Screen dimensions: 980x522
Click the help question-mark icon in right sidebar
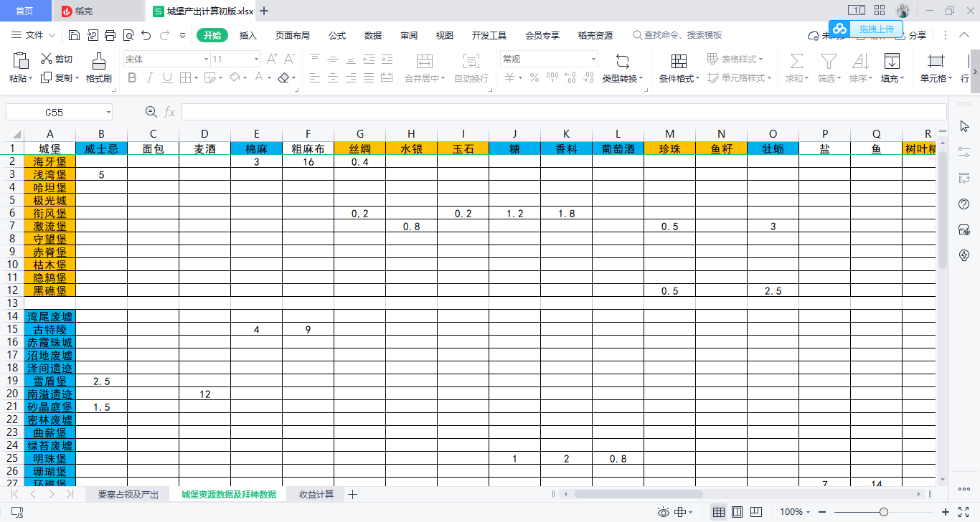(964, 204)
